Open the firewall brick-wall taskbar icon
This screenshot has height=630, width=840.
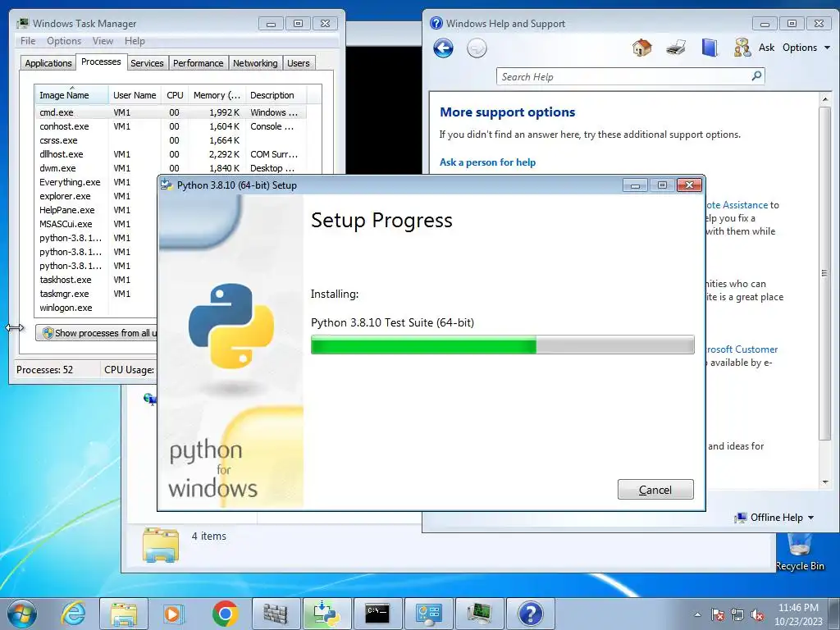pos(276,614)
